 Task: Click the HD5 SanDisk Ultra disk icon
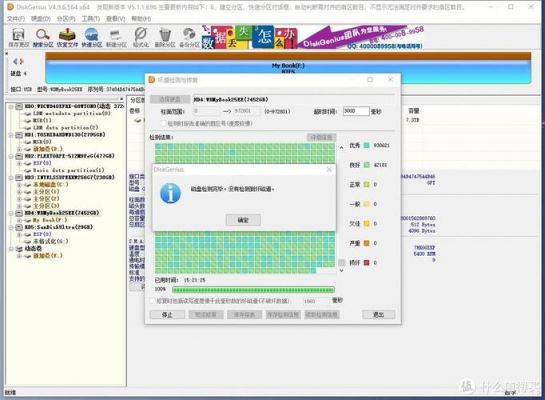pos(19,227)
